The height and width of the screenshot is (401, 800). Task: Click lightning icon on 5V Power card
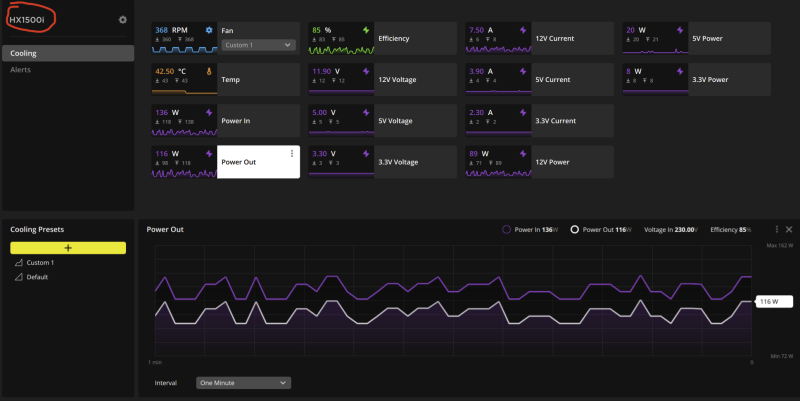tap(680, 30)
